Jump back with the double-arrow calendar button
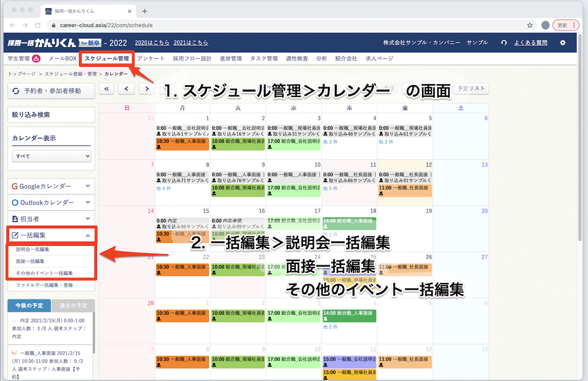The image size is (588, 381). [x=107, y=89]
